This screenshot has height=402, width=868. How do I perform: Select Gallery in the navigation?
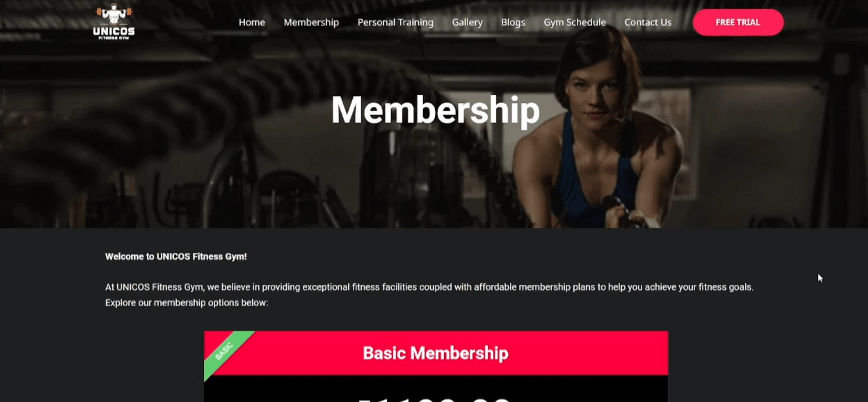point(467,22)
